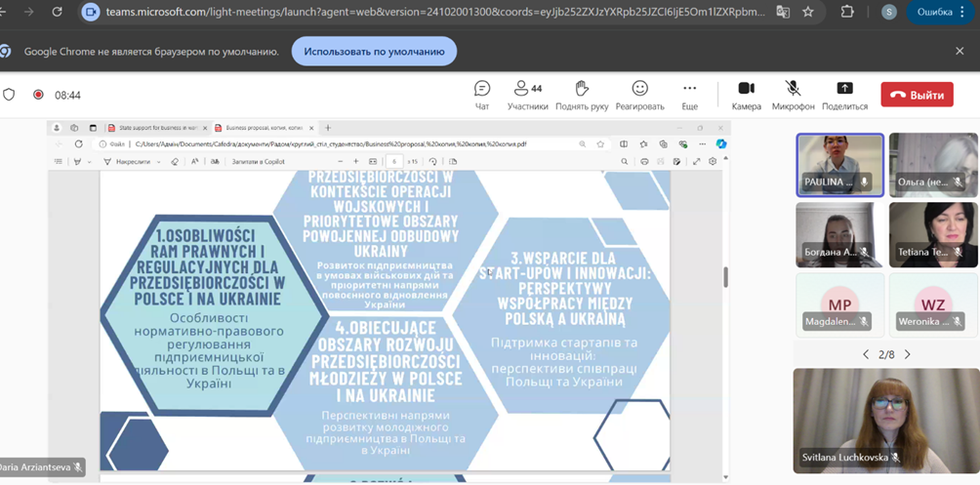980x485 pixels.
Task: Expand the highlight tool dropdown arrow
Action: pos(90,161)
